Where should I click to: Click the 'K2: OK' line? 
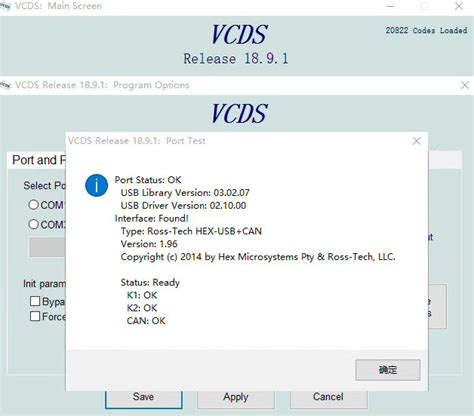tap(142, 308)
